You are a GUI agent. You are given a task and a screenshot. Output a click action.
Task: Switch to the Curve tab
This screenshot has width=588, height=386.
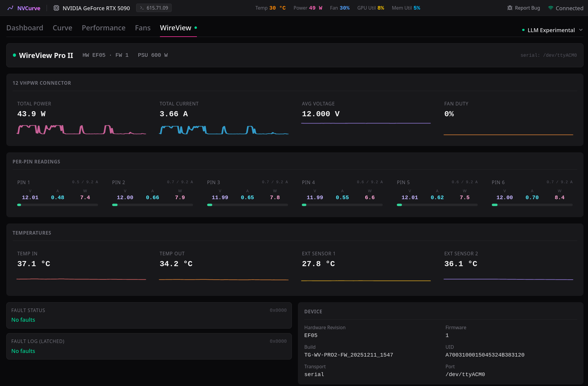pos(63,28)
